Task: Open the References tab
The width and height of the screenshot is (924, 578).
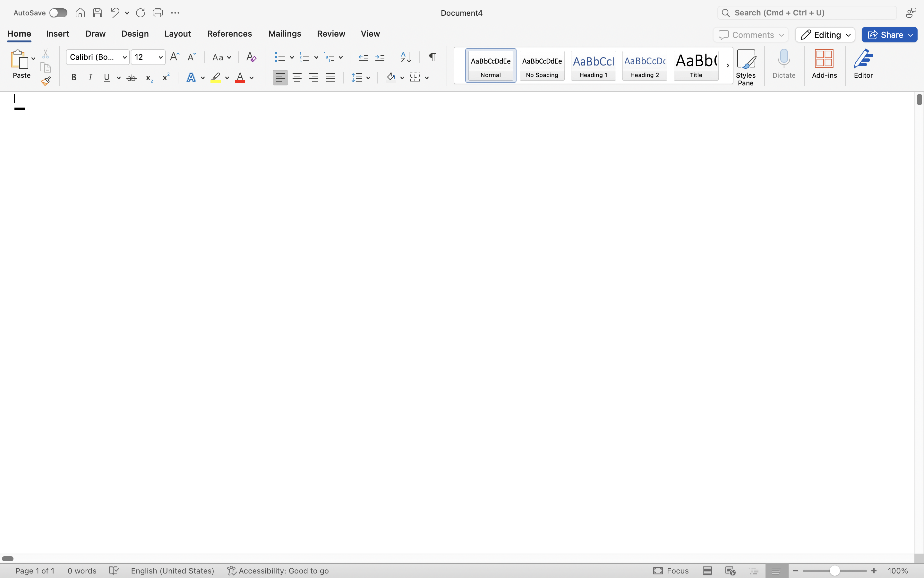Action: click(x=229, y=34)
